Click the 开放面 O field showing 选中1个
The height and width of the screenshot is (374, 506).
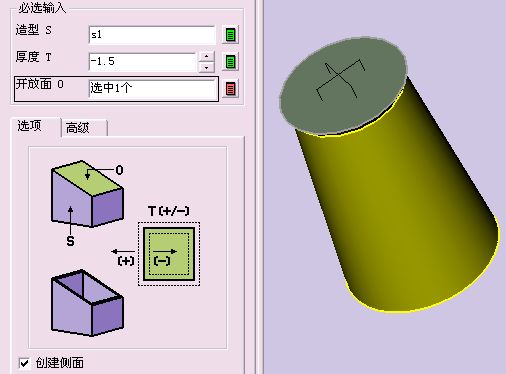click(153, 88)
